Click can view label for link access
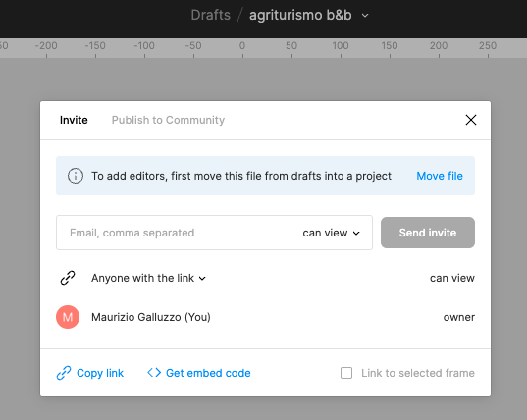 click(x=452, y=278)
